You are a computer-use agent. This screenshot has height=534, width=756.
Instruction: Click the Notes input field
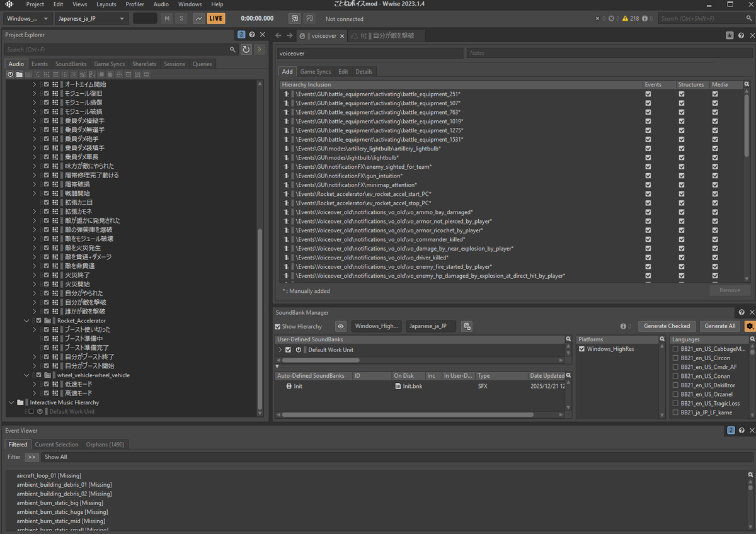(610, 54)
